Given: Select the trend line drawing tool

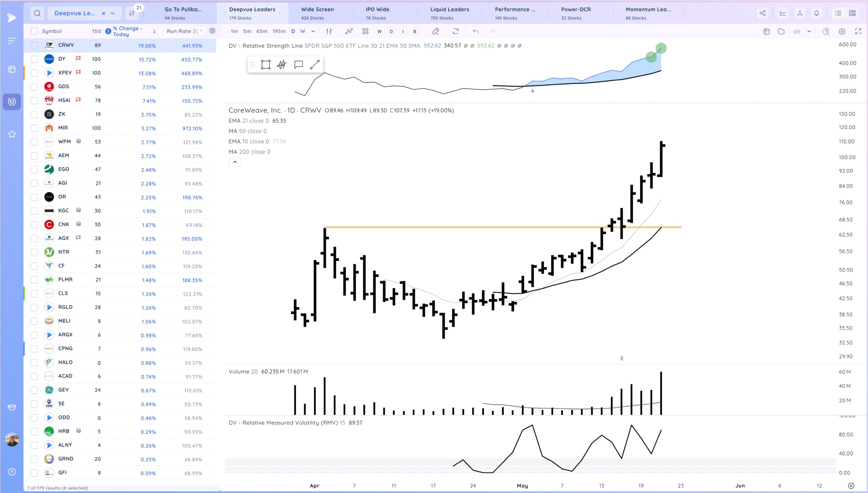Looking at the screenshot, I should point(315,64).
